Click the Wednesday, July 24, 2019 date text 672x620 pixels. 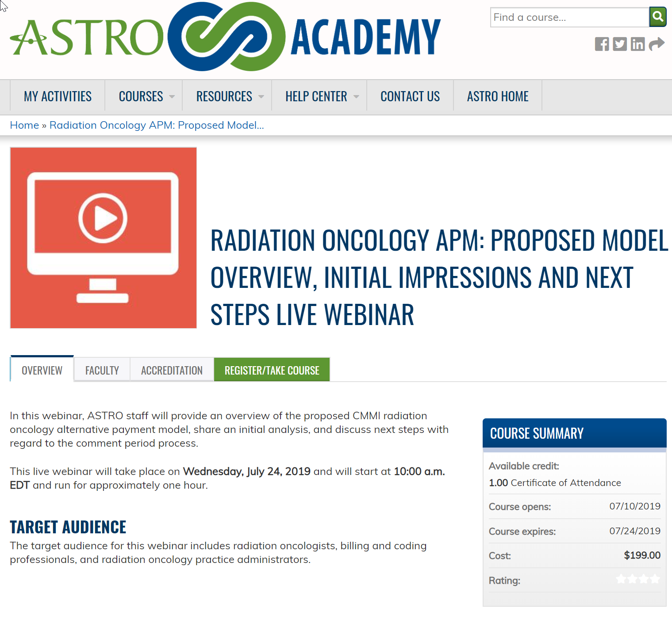[247, 471]
